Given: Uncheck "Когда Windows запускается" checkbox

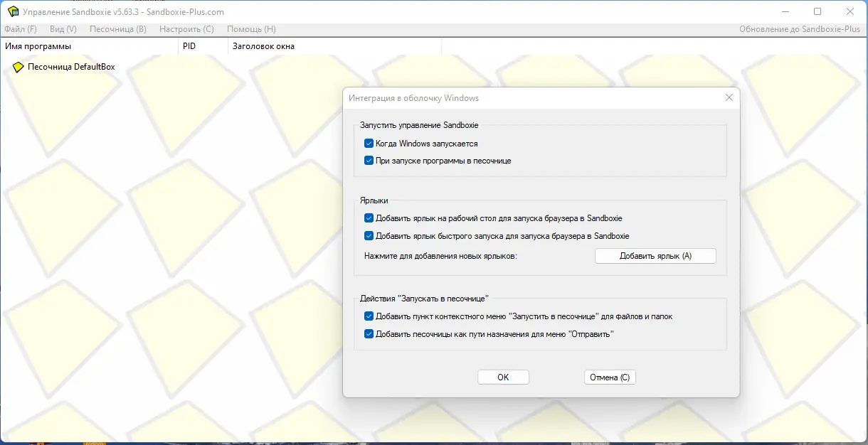Looking at the screenshot, I should pyautogui.click(x=369, y=144).
